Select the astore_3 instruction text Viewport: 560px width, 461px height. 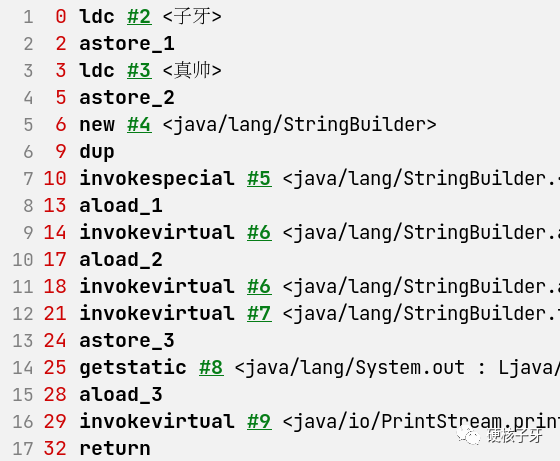(127, 341)
